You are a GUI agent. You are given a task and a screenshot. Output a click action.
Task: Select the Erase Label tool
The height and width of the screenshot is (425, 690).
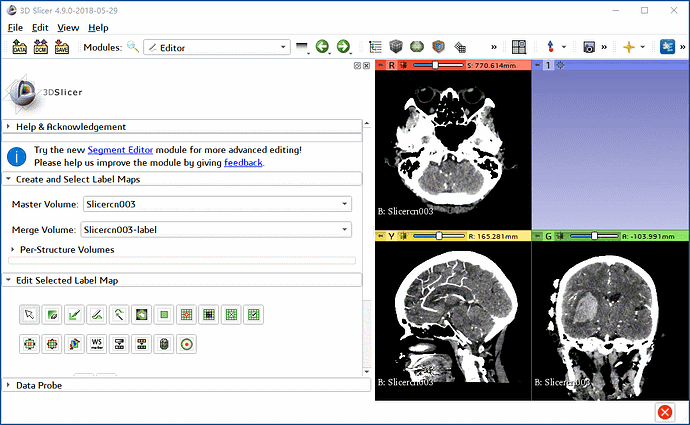[x=52, y=315]
